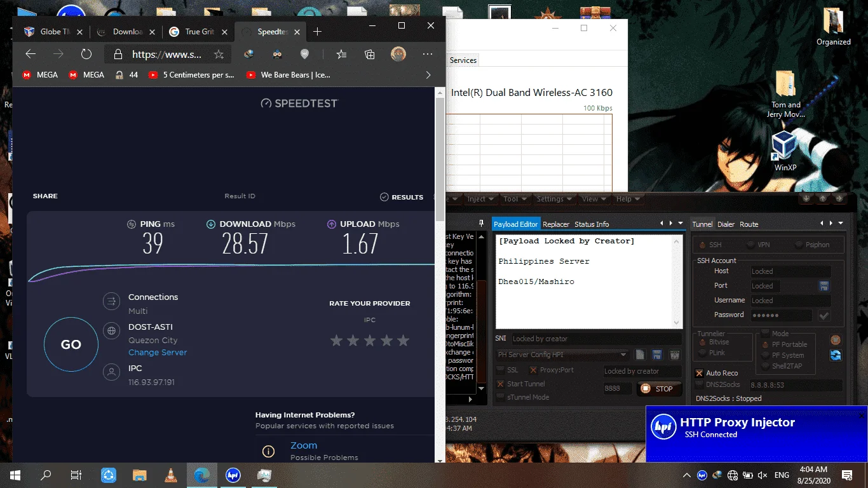Open the We Bare Bears bookmark
This screenshot has height=488, width=868.
click(289, 75)
